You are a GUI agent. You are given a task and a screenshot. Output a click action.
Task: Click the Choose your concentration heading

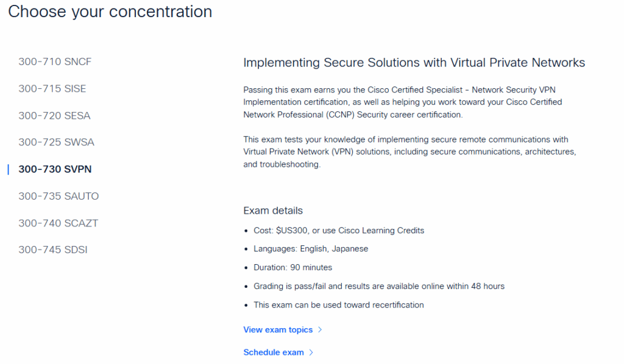(x=110, y=12)
